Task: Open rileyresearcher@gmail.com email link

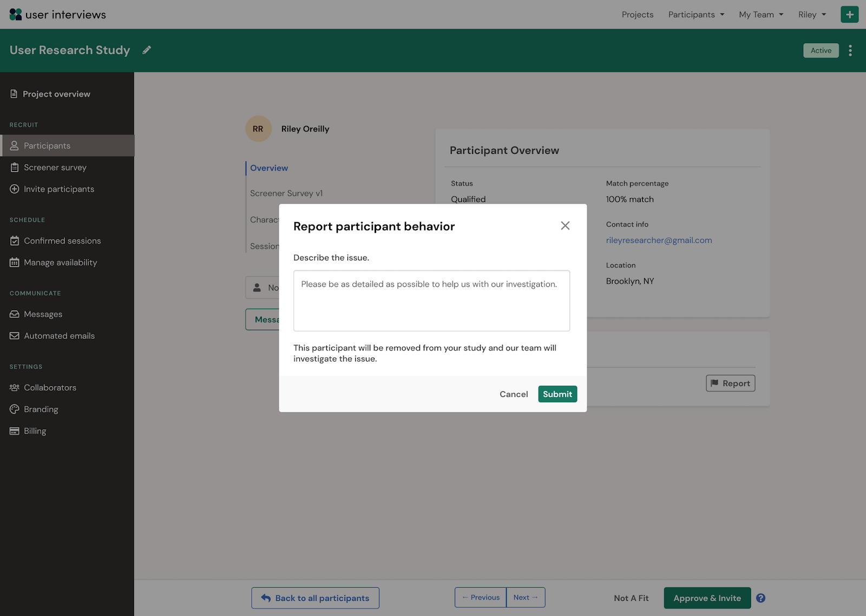Action: click(x=659, y=240)
